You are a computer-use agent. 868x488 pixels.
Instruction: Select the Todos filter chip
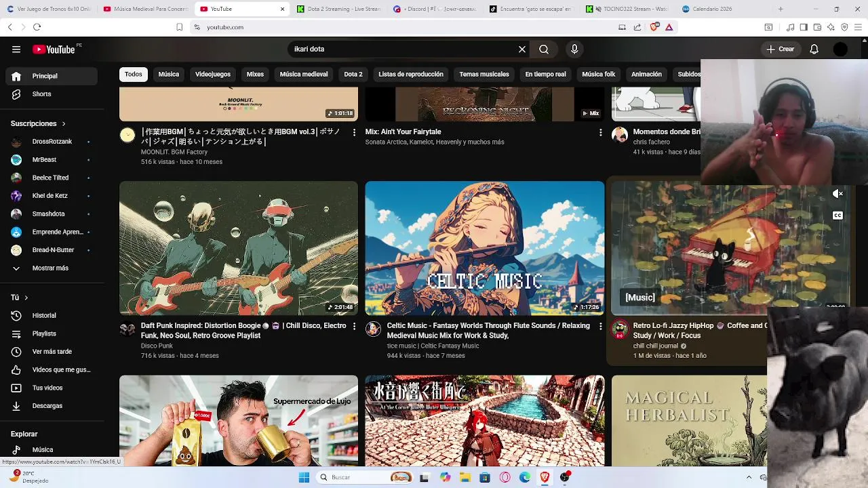click(x=134, y=74)
